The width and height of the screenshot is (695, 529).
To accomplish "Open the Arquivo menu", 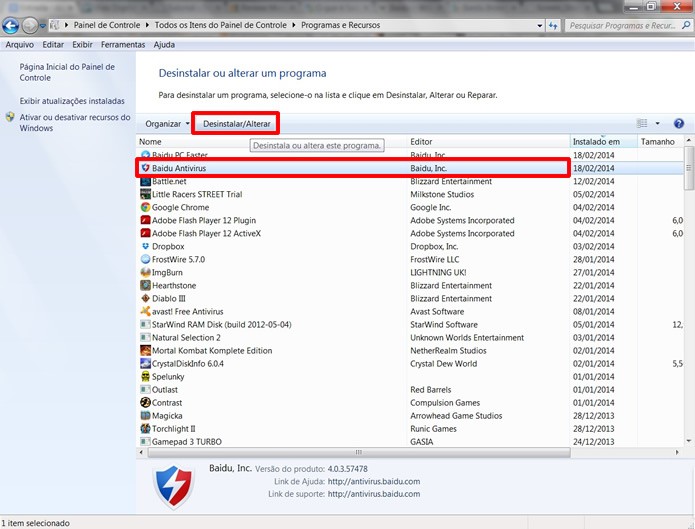I will (20, 45).
